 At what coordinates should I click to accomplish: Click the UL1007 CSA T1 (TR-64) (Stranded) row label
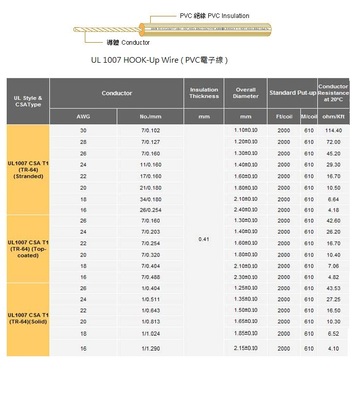(x=28, y=170)
